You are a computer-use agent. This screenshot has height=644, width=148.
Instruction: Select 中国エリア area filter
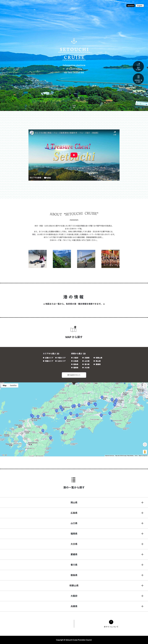[x=61, y=358]
